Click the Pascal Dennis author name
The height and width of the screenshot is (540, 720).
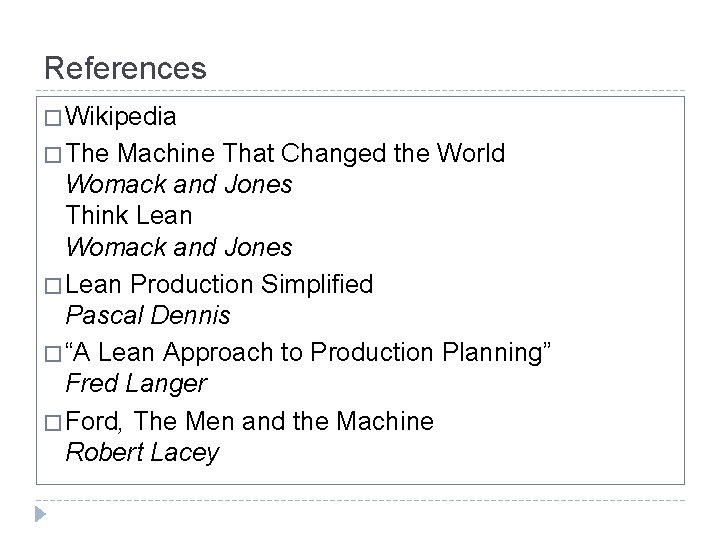pos(148,315)
